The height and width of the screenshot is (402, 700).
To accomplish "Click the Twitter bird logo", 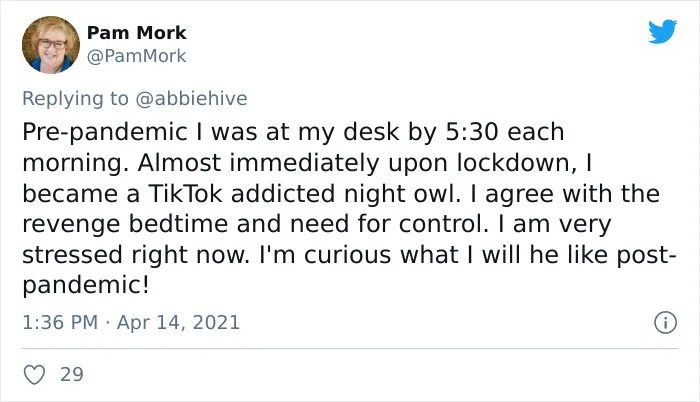I will (662, 31).
